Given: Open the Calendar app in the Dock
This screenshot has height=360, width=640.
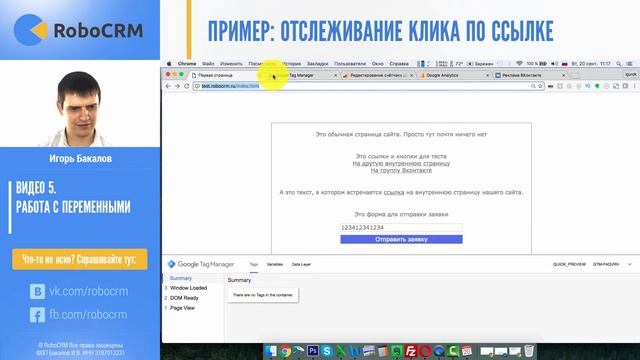Looking at the screenshot, I should coord(467,351).
